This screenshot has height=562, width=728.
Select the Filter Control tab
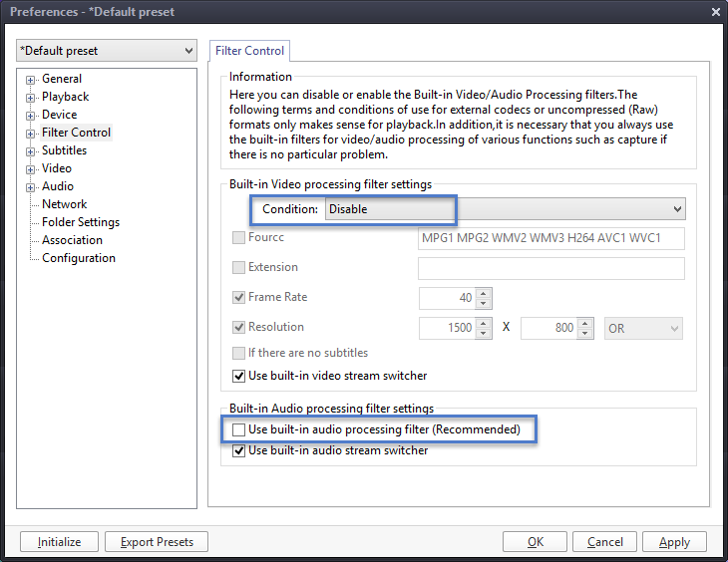click(249, 51)
